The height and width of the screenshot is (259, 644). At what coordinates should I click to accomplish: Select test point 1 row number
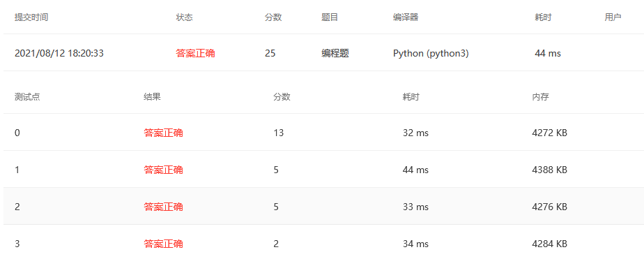(17, 170)
